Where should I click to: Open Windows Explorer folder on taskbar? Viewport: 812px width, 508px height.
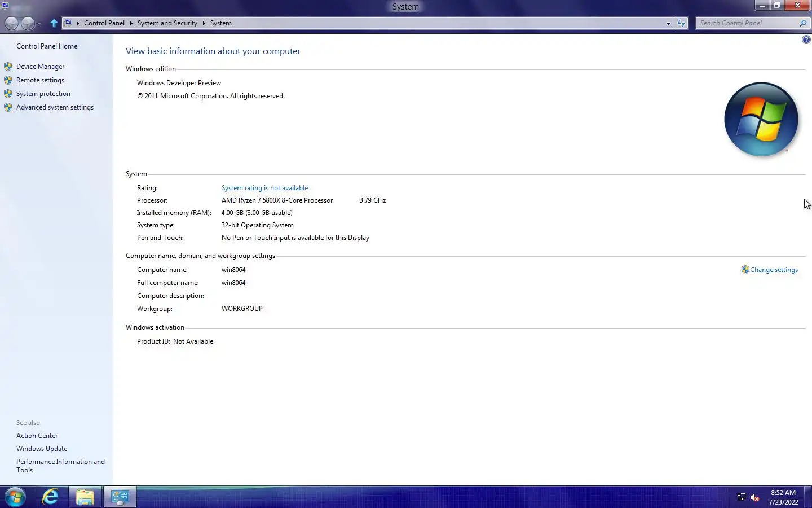(x=85, y=497)
